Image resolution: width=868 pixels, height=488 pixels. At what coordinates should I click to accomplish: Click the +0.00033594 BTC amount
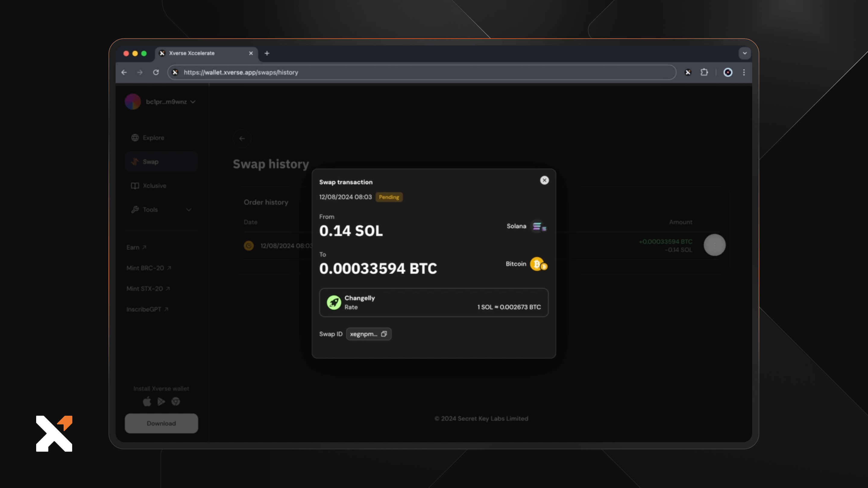coord(665,242)
